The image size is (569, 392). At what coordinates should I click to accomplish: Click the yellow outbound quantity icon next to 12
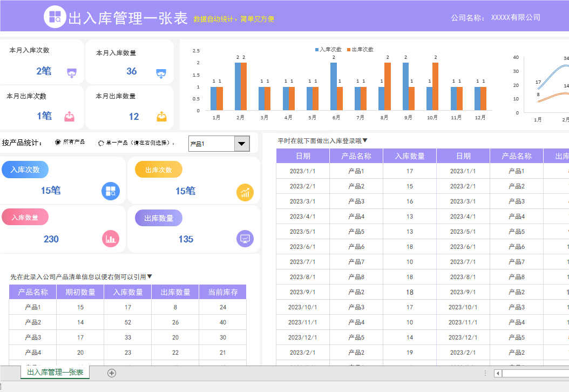pos(162,116)
